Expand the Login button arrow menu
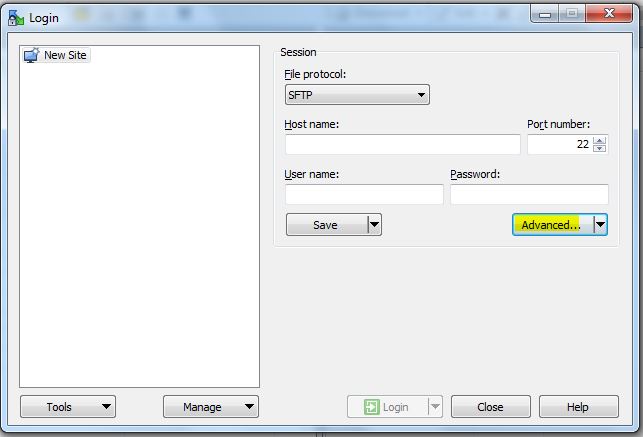Viewport: 643px width, 437px height. pos(436,407)
